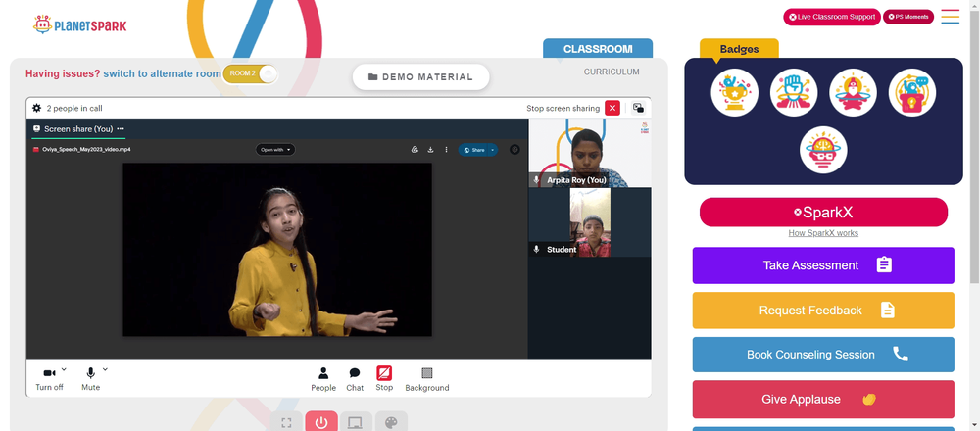Open Background effects option

pos(427,379)
